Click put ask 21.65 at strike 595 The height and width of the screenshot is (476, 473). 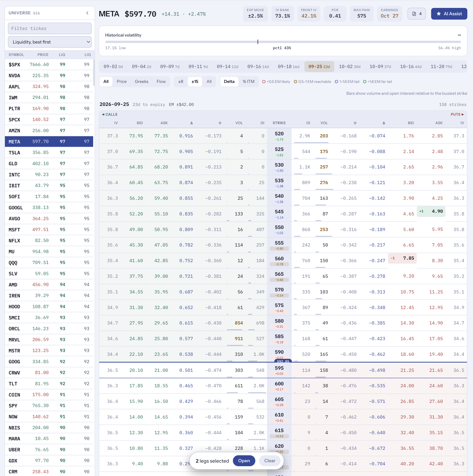(436, 370)
